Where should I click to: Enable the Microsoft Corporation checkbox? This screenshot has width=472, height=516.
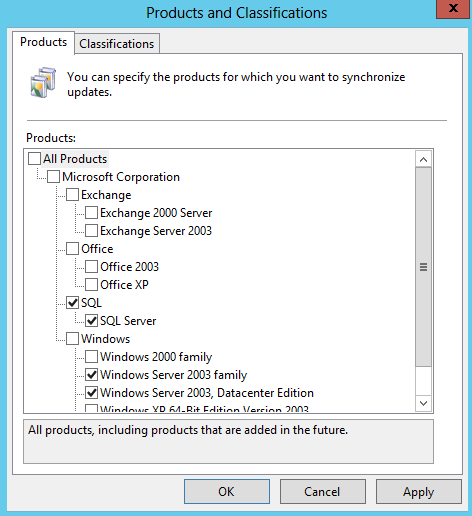[53, 177]
